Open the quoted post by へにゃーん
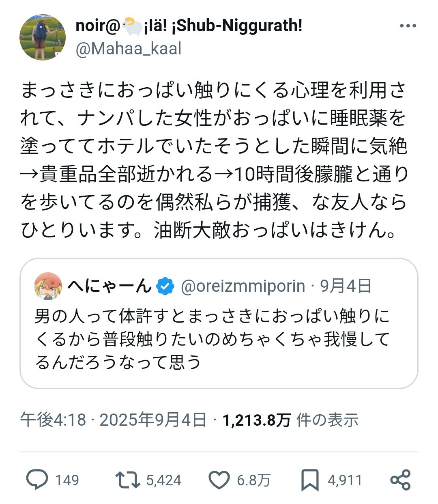Screen dimensions: 438x504 [219, 339]
